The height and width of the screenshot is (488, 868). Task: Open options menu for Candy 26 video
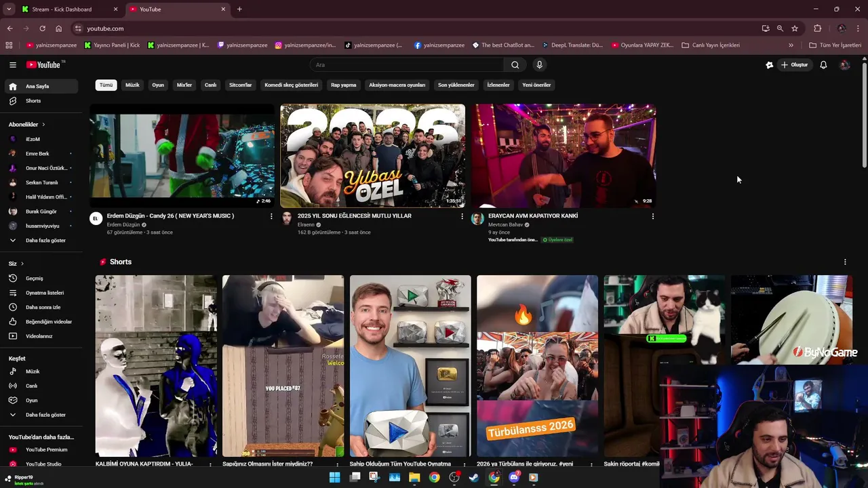[x=271, y=216]
